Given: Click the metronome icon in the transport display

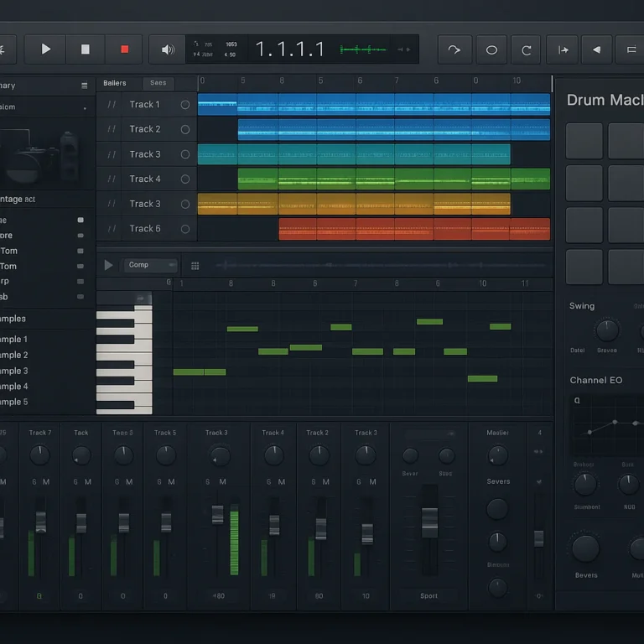Looking at the screenshot, I should (x=196, y=44).
